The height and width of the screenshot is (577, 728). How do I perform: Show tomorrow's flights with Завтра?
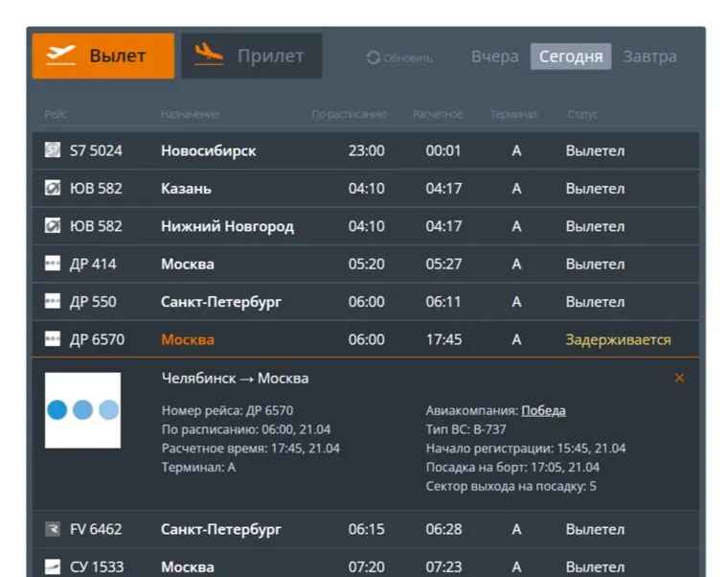coord(649,57)
